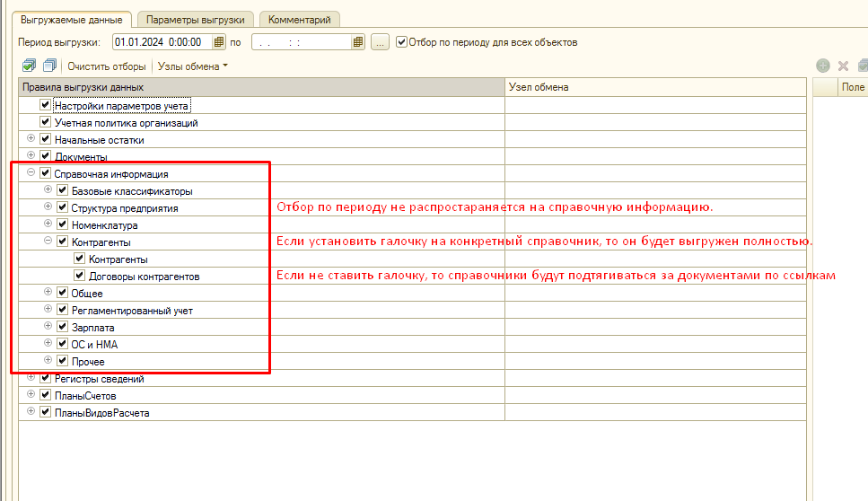Click the export period start date field
The image size is (868, 501).
[x=162, y=41]
